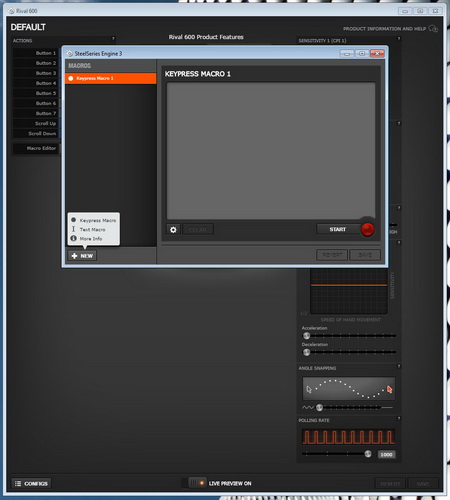Click the Actions help question mark
450x500 pixels.
[113, 39]
